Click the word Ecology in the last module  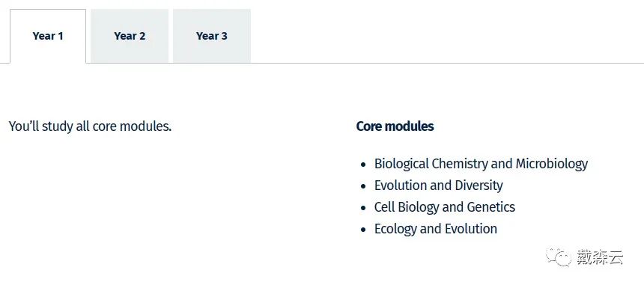click(x=395, y=228)
